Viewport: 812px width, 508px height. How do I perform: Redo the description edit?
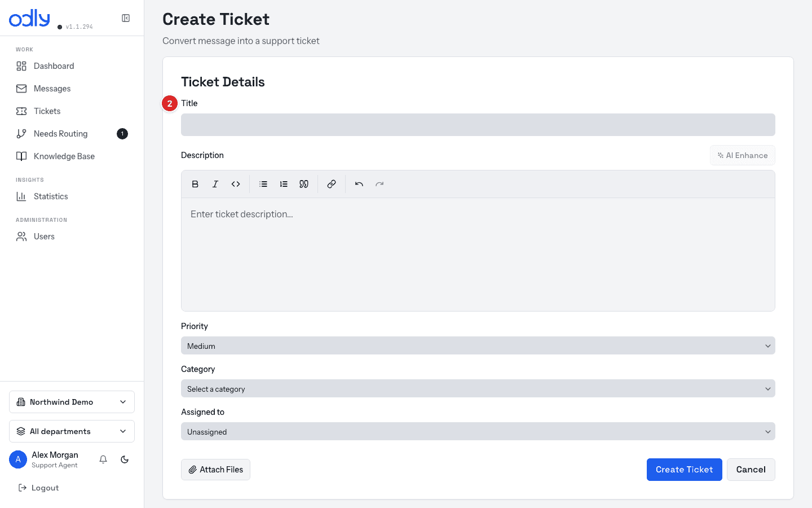point(379,184)
